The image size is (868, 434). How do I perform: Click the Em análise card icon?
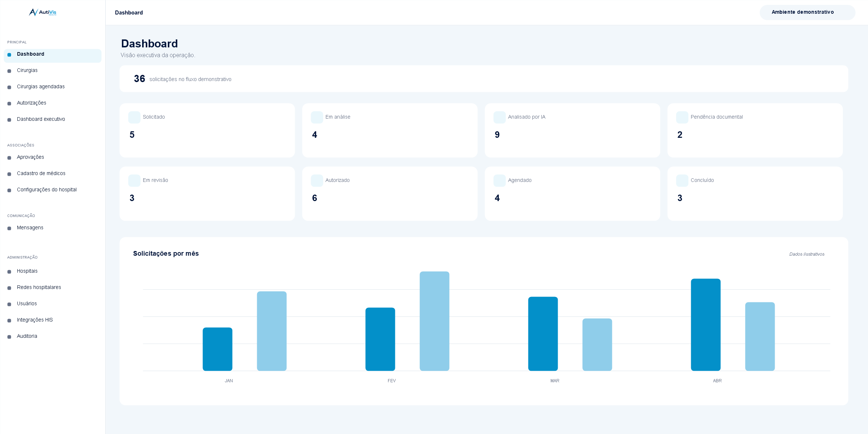click(x=317, y=117)
